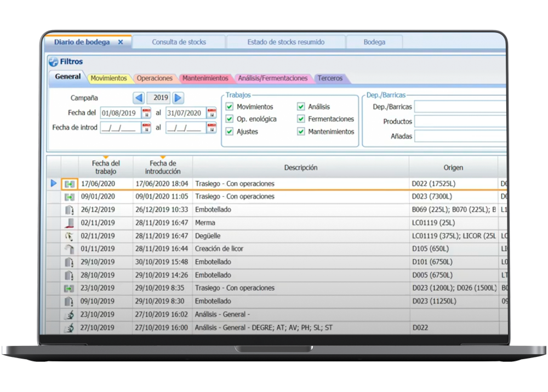Open calendar for Fecha del start date
Image resolution: width=548 pixels, height=392 pixels.
tap(146, 113)
